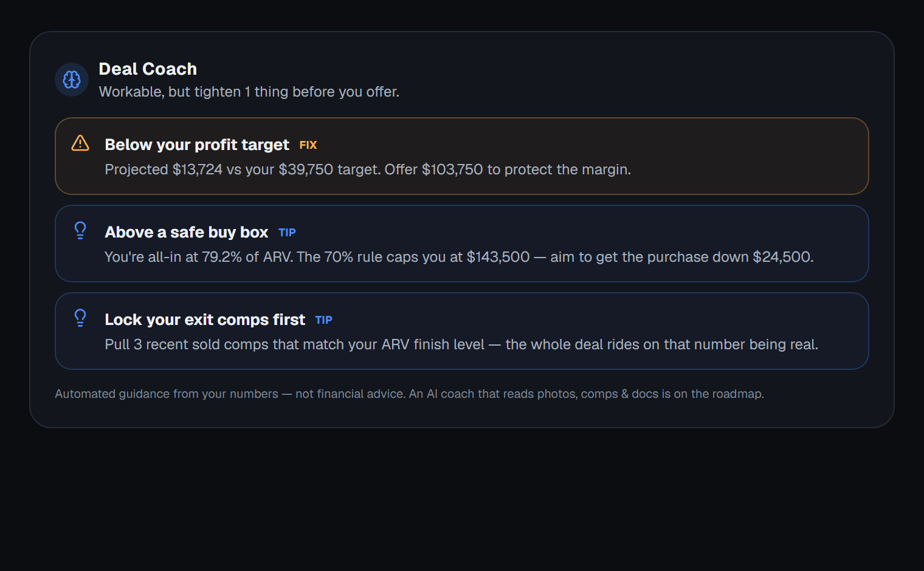Click the Lock your exit comps first title
The image size is (924, 571).
point(205,320)
